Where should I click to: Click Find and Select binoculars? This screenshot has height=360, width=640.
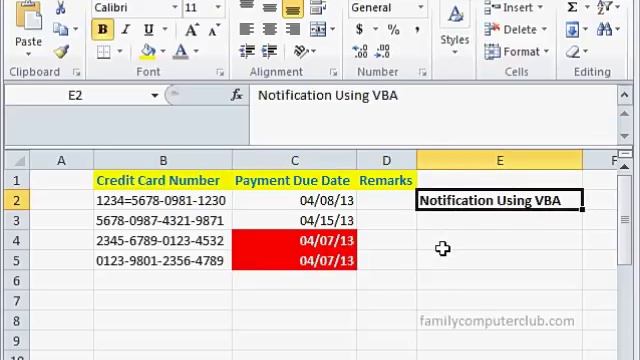604,29
